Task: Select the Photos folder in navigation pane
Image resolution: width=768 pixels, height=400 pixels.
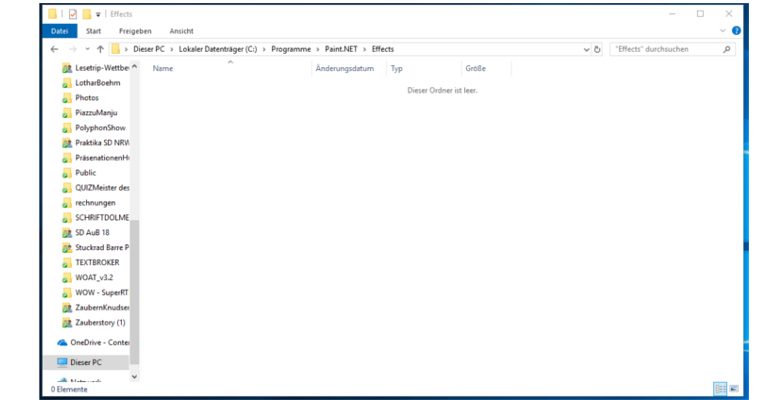Action: pos(87,98)
